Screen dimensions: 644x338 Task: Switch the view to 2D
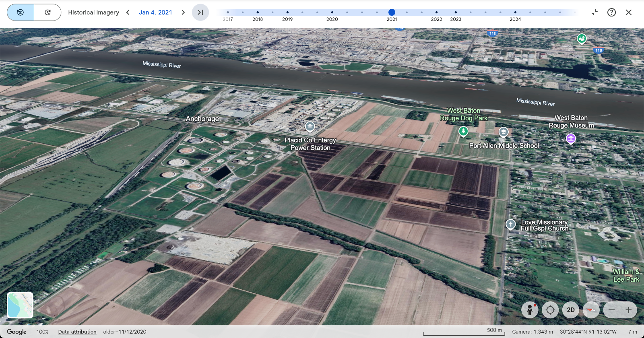point(571,310)
